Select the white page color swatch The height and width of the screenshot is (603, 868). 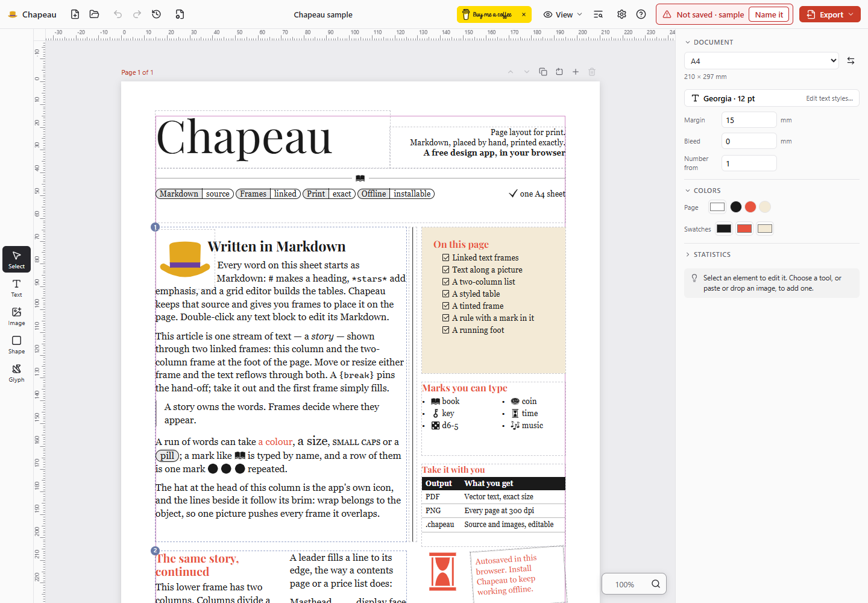717,207
